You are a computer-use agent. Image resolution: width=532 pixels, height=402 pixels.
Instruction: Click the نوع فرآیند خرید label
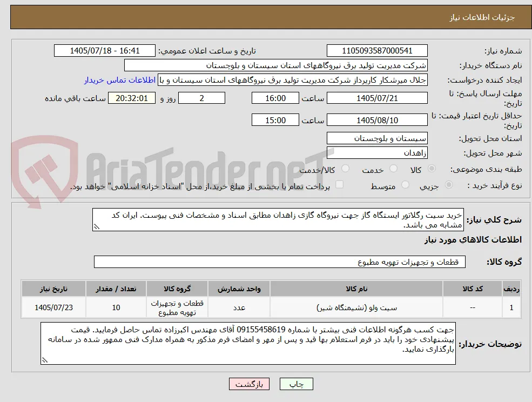pyautogui.click(x=494, y=185)
